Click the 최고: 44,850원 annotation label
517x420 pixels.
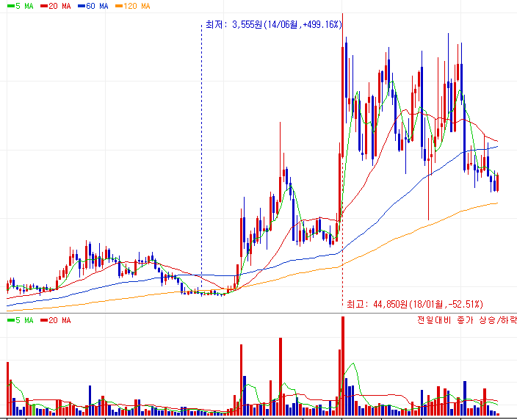pos(414,304)
